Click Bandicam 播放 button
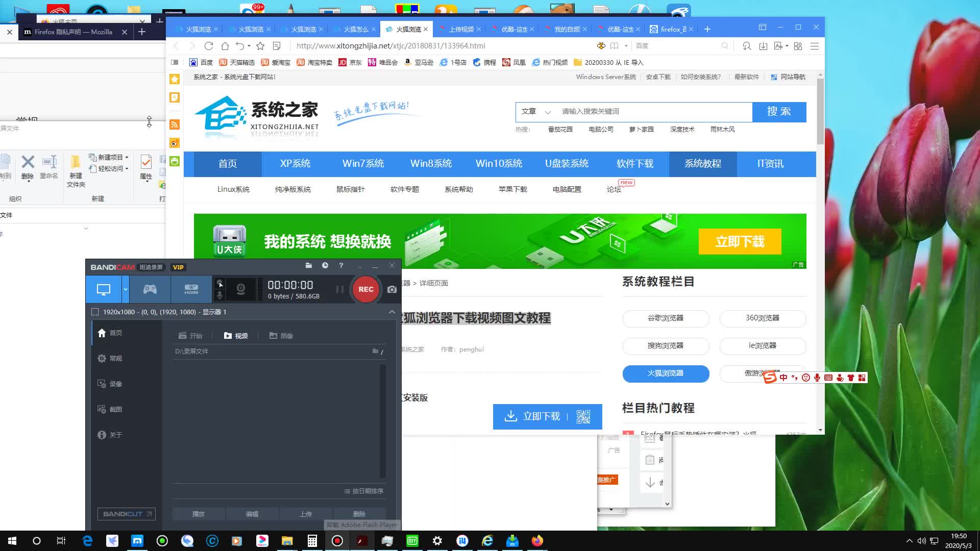 click(199, 514)
